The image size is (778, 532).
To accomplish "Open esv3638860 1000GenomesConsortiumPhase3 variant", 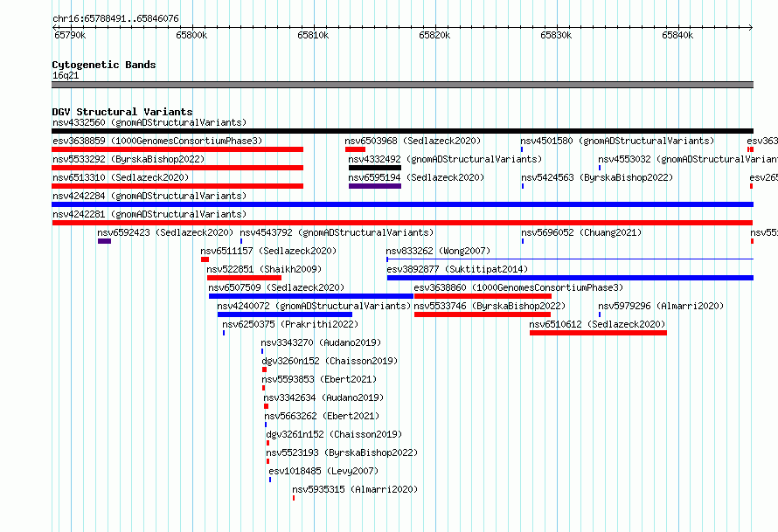I will 518,287.
